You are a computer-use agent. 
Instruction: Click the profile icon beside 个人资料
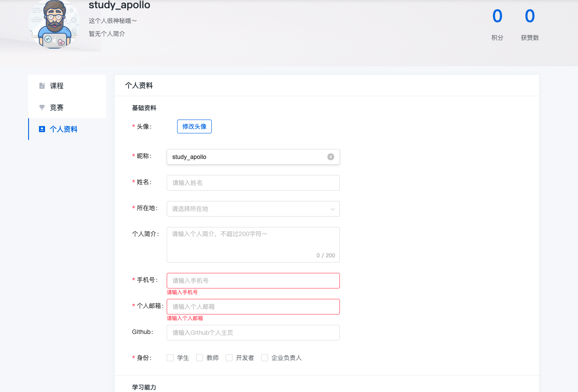pos(42,129)
